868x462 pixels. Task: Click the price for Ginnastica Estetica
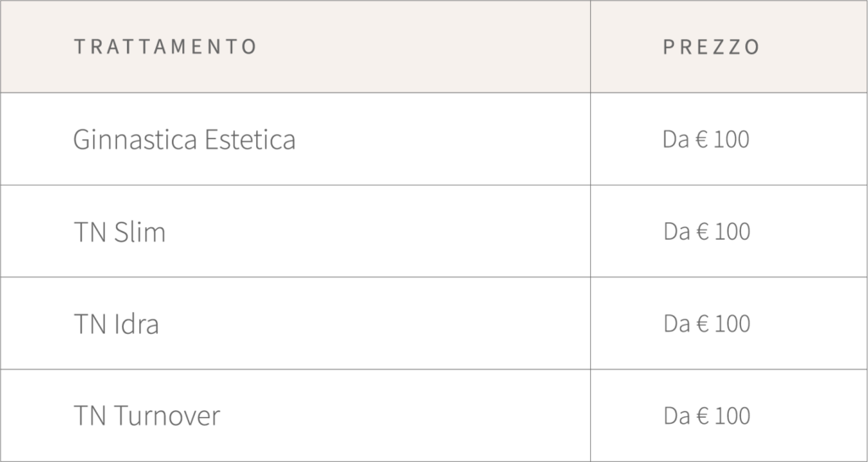pos(706,139)
